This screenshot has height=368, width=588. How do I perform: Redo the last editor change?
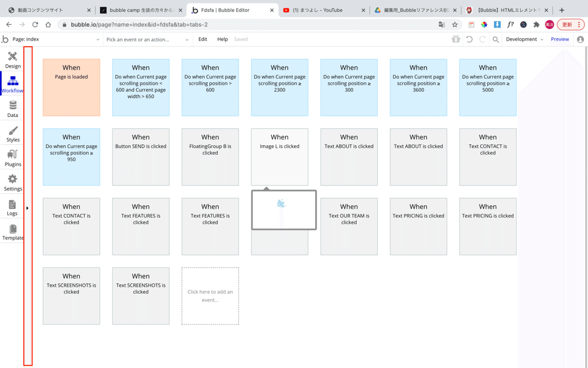click(483, 39)
